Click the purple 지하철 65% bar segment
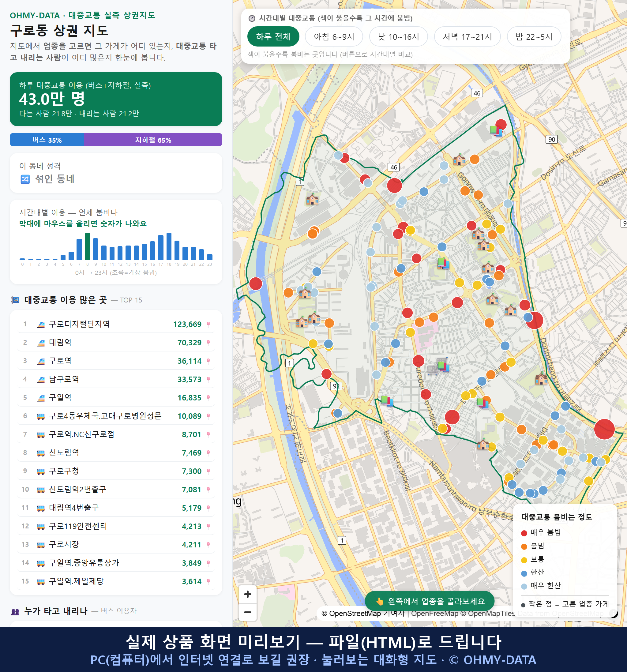This screenshot has width=627, height=672. tap(153, 140)
